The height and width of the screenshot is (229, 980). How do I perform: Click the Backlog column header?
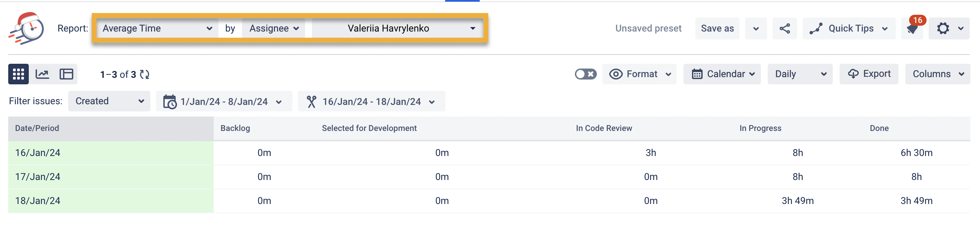coord(235,129)
